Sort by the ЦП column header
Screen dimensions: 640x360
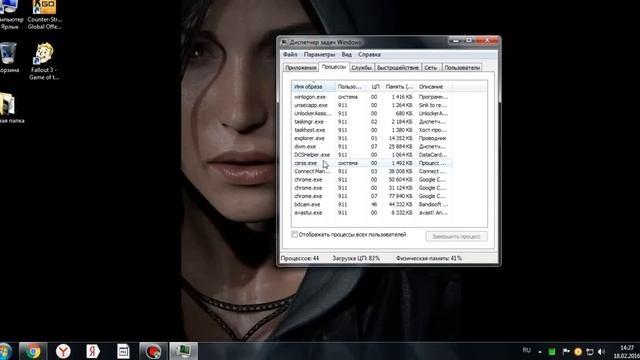(x=375, y=87)
